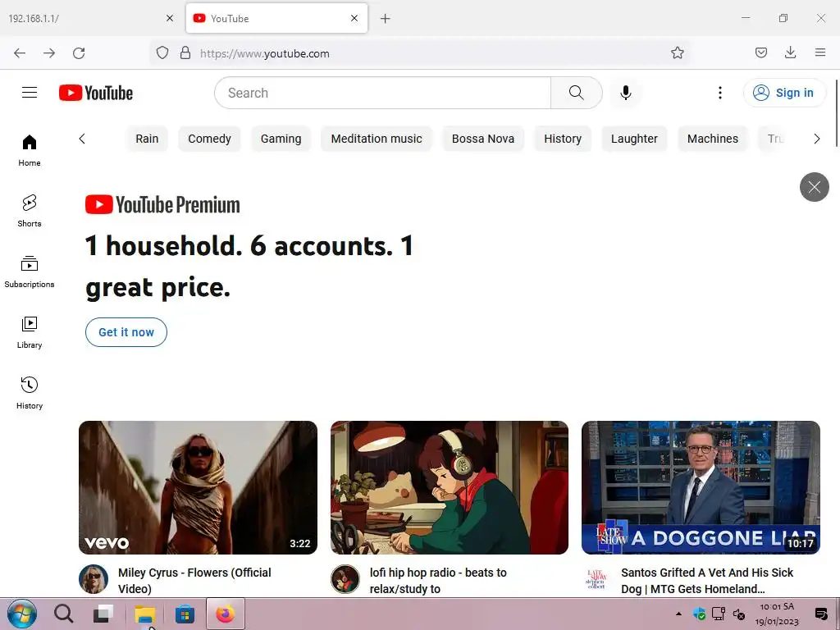Image resolution: width=840 pixels, height=630 pixels.
Task: Click the Sign in button
Action: (x=784, y=93)
